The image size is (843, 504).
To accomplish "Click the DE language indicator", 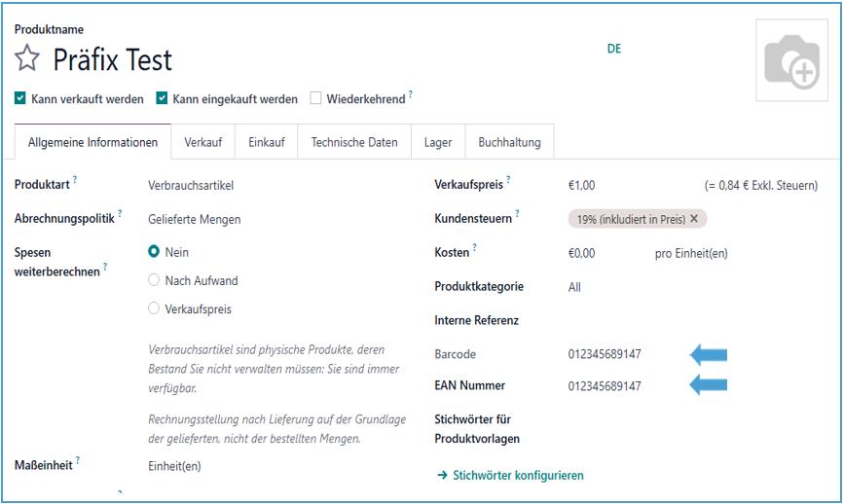I will point(613,49).
